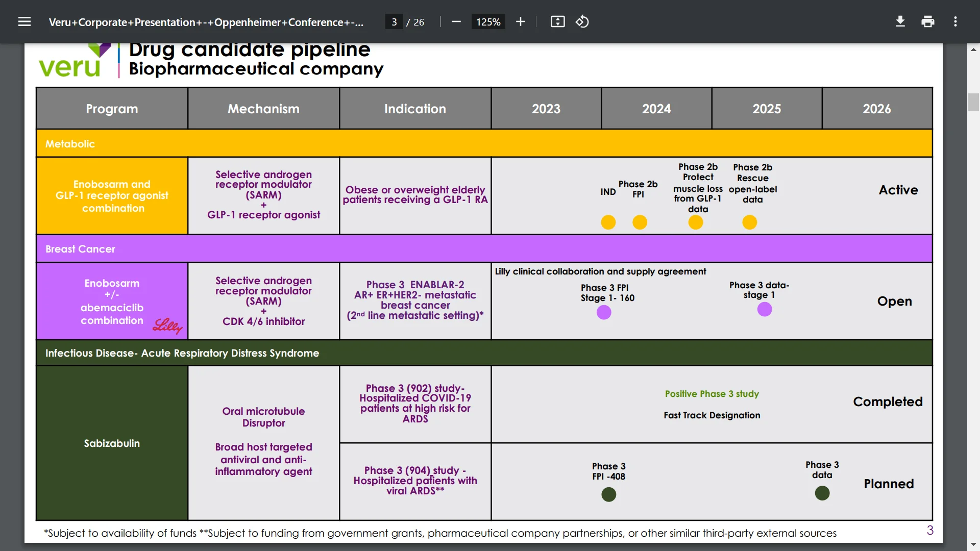
Task: Click the 'Mechanism' column header
Action: point(263,108)
